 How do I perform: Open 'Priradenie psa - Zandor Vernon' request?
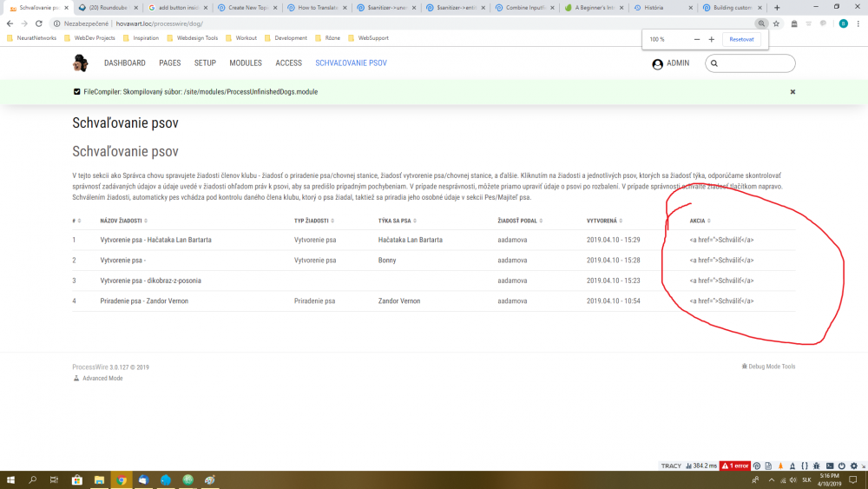[144, 301]
